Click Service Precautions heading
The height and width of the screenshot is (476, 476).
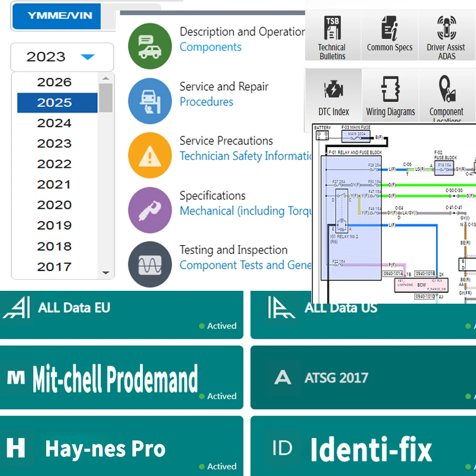coord(226,141)
